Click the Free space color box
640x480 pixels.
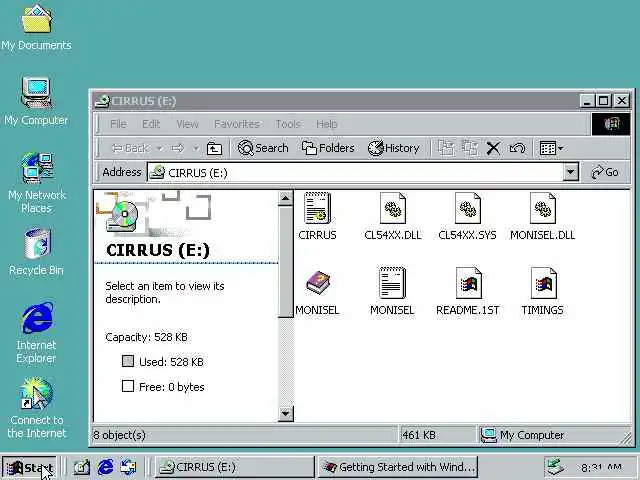[x=128, y=386]
